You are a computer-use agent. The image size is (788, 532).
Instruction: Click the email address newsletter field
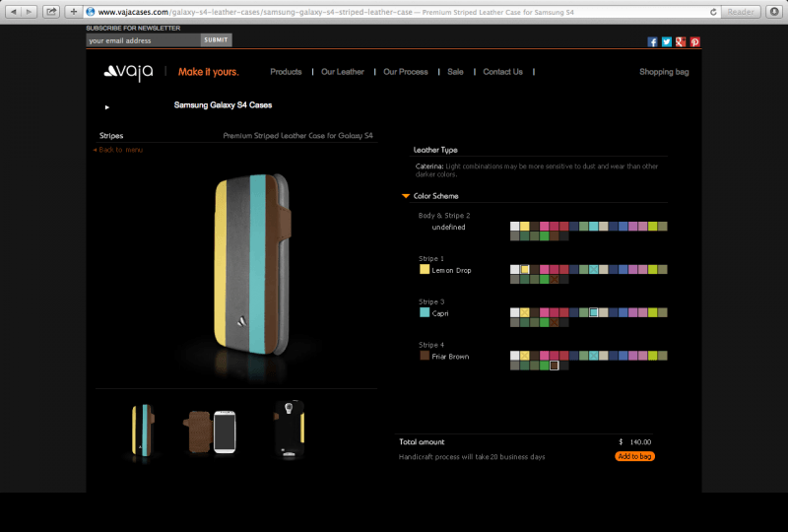coord(143,40)
